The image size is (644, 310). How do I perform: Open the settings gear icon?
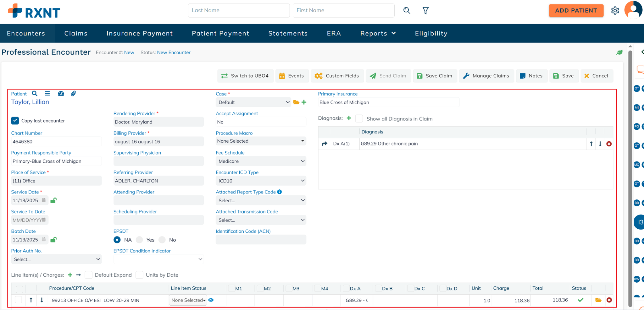click(615, 11)
